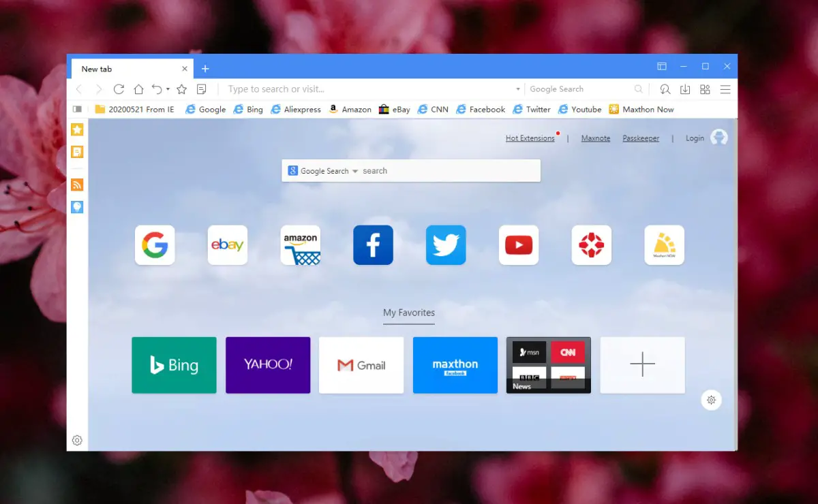This screenshot has height=504, width=818.
Task: Open a new tab with plus button
Action: click(x=205, y=69)
